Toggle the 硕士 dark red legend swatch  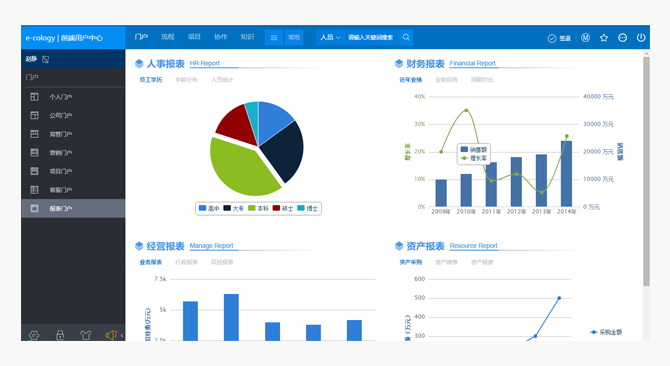(276, 208)
